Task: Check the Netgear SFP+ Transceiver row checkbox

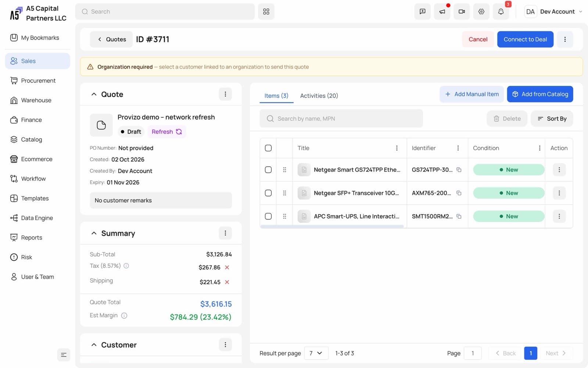Action: 268,193
